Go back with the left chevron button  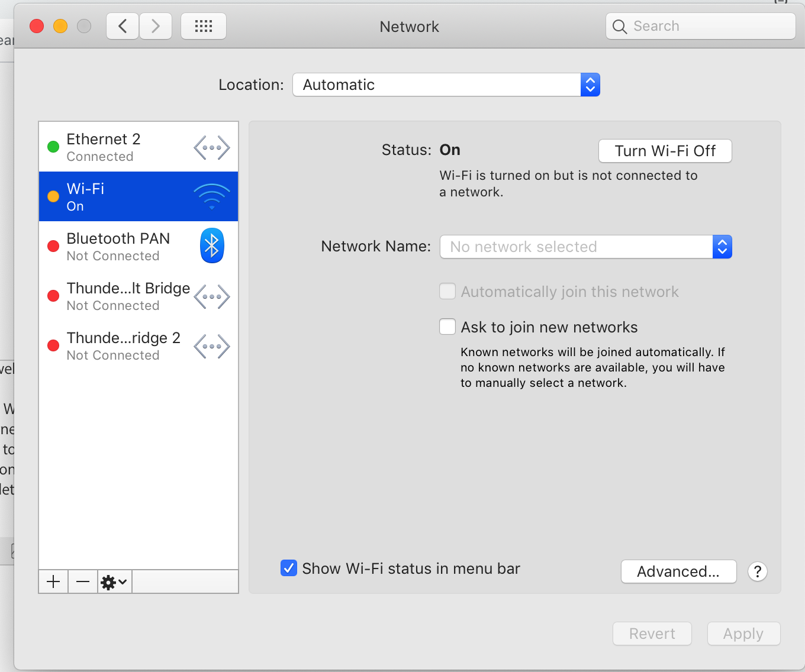coord(123,26)
